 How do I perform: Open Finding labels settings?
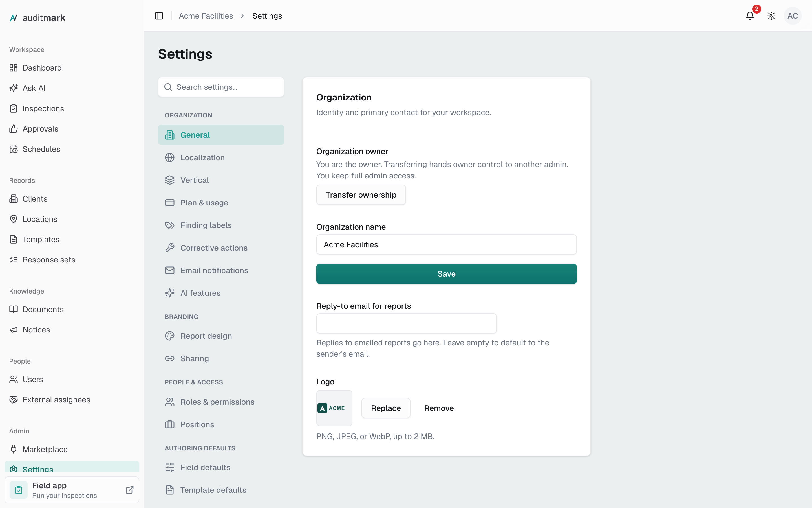[221, 225]
